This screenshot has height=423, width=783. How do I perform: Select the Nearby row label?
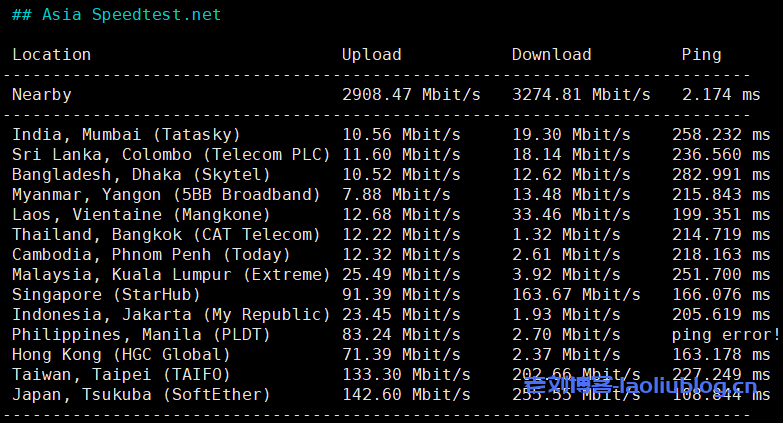(x=41, y=95)
